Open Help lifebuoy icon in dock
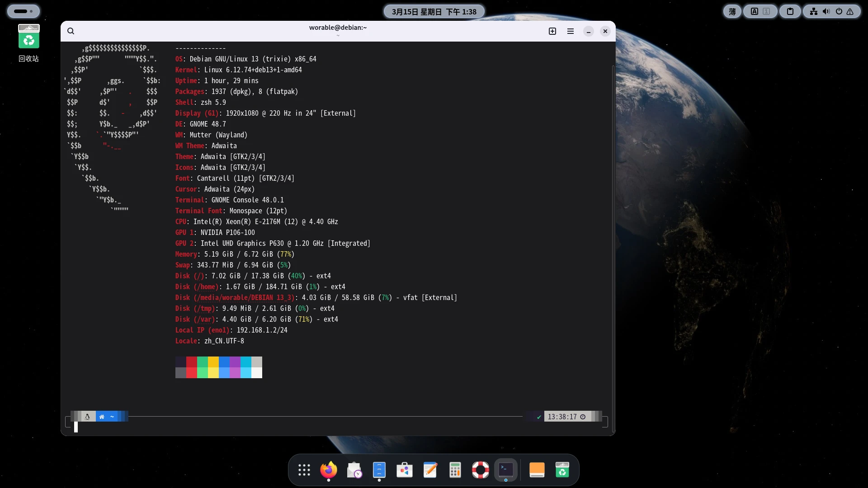Screen dimensions: 868x488 (480, 470)
